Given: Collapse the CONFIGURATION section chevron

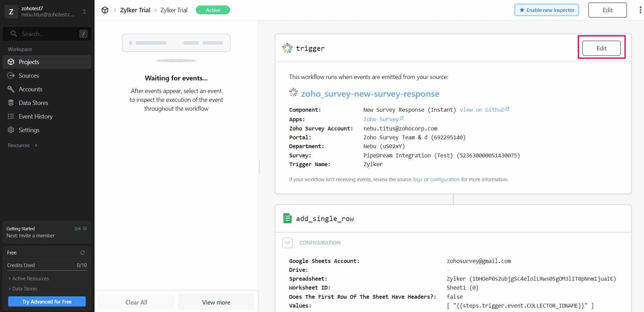Looking at the screenshot, I should click(287, 243).
